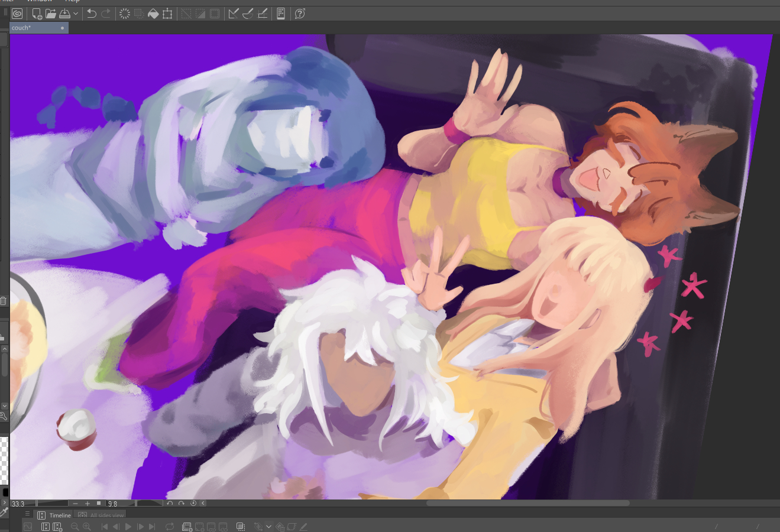Activate the Scale/Rotate transform icon
780x532 pixels.
coord(167,14)
